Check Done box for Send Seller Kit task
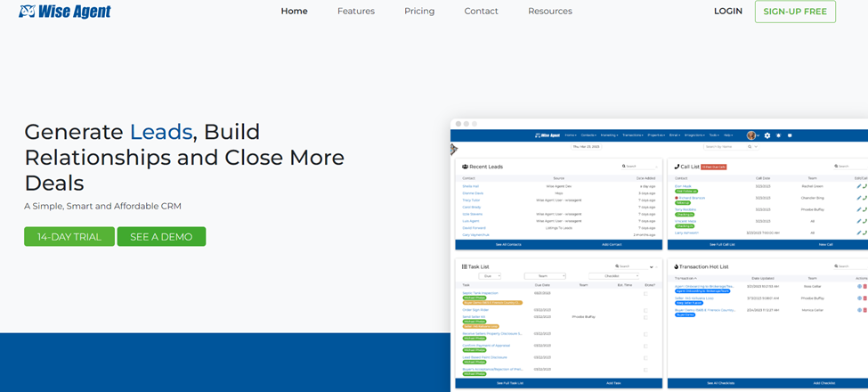The width and height of the screenshot is (868, 392). click(x=645, y=318)
